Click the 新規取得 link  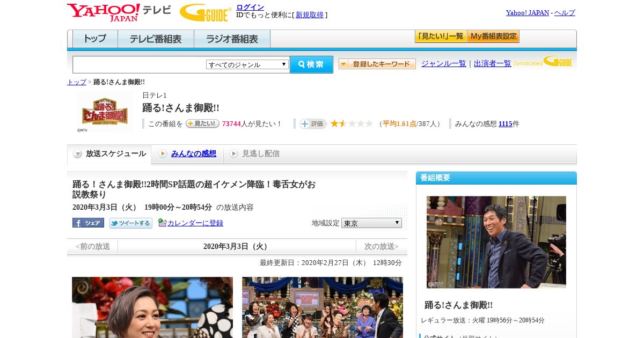point(310,15)
